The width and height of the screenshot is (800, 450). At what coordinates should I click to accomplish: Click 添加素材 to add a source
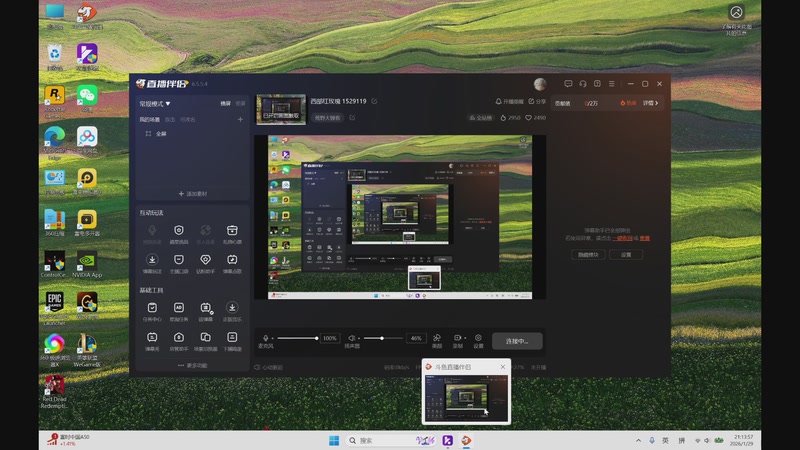[192, 194]
